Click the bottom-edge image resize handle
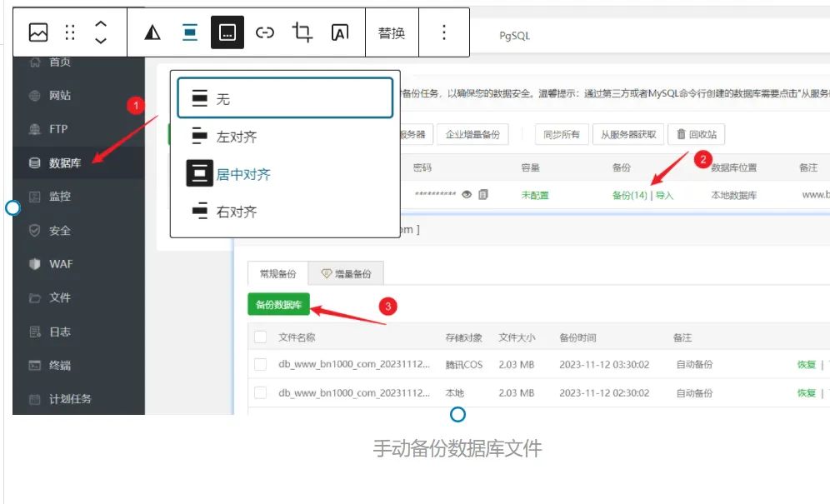This screenshot has height=504, width=830. pyautogui.click(x=457, y=415)
